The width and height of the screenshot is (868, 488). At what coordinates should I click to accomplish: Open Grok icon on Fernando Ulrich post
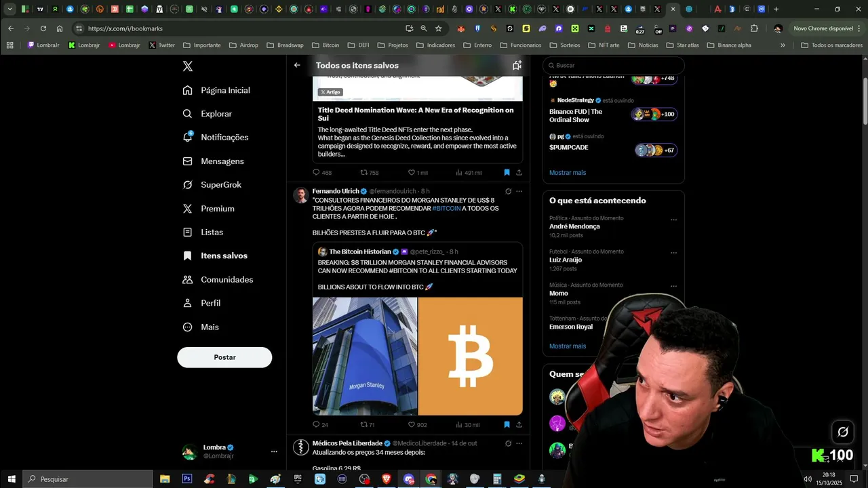click(x=508, y=191)
